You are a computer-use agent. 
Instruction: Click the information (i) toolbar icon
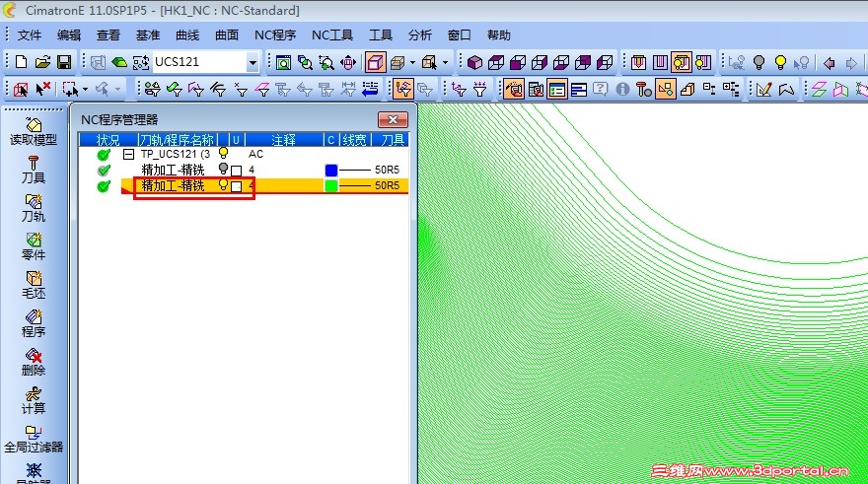click(x=622, y=89)
